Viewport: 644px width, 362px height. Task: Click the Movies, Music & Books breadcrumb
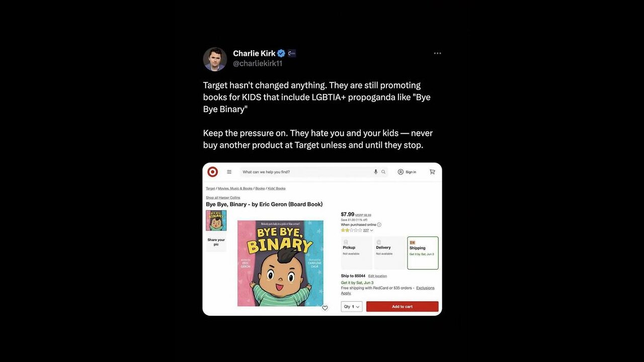234,189
